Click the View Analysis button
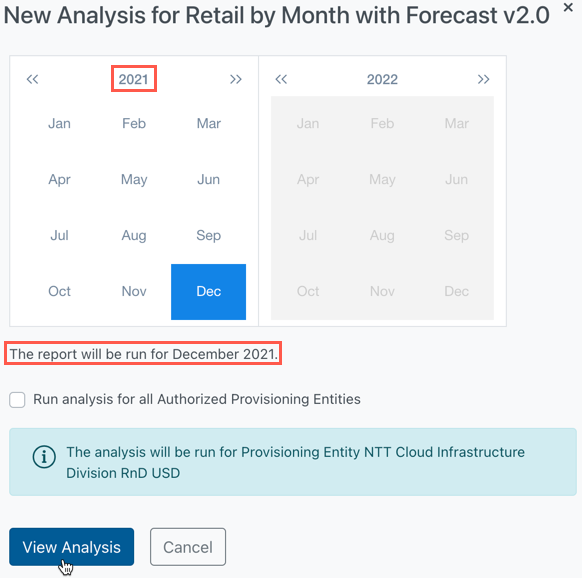 click(72, 547)
